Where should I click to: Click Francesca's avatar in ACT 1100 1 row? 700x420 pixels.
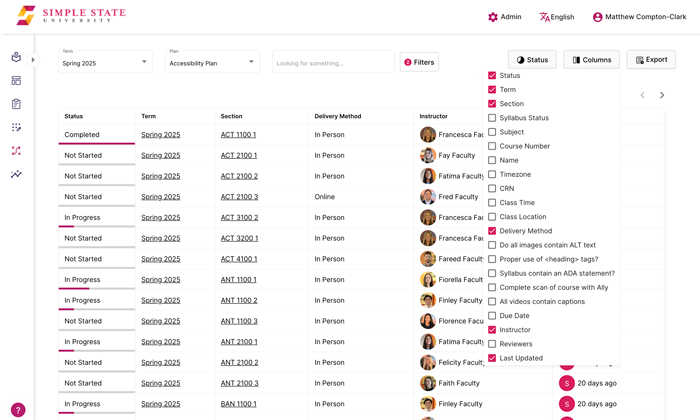point(428,135)
